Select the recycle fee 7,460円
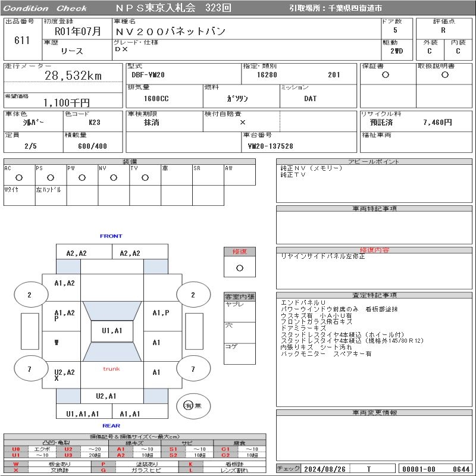Screen dimensions: 476x476 point(437,123)
